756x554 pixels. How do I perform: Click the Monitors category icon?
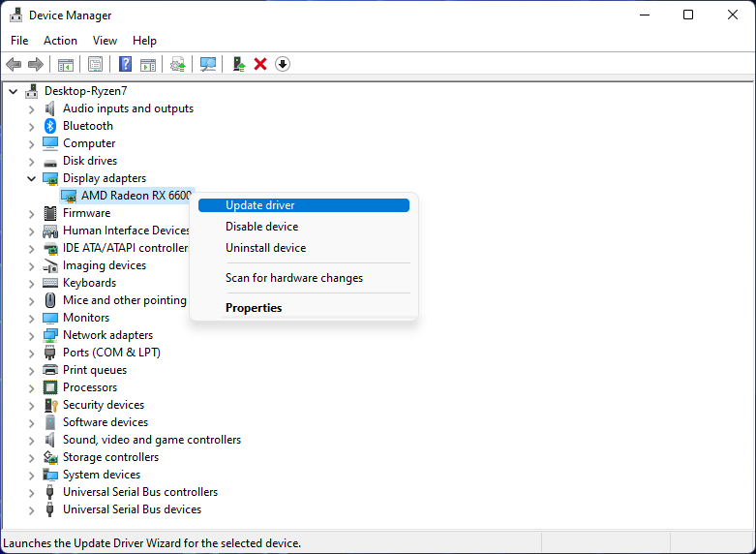[x=50, y=318]
